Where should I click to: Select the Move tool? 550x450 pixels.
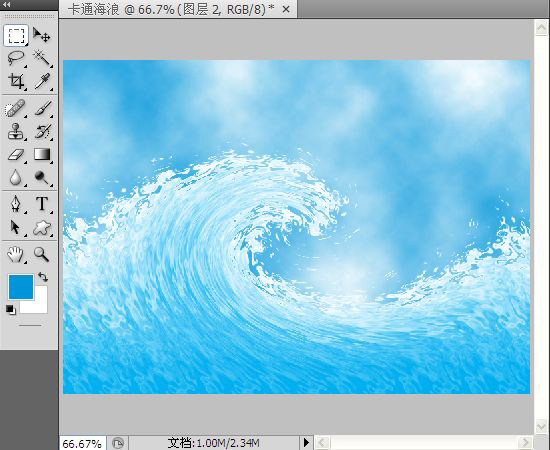[x=42, y=35]
